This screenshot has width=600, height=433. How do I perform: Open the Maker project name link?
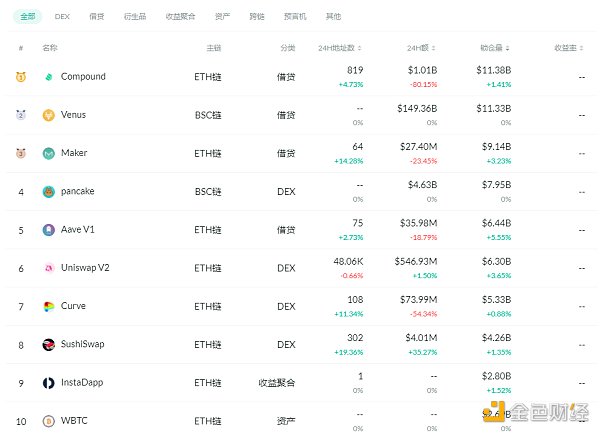pos(74,153)
